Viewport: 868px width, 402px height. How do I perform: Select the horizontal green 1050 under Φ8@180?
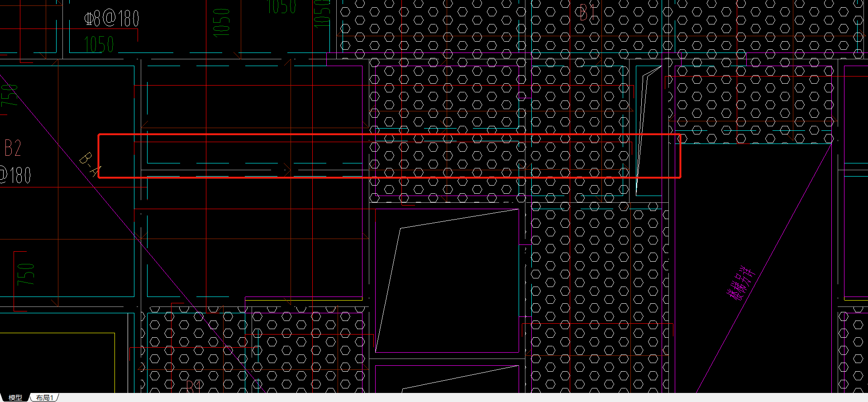pyautogui.click(x=99, y=45)
